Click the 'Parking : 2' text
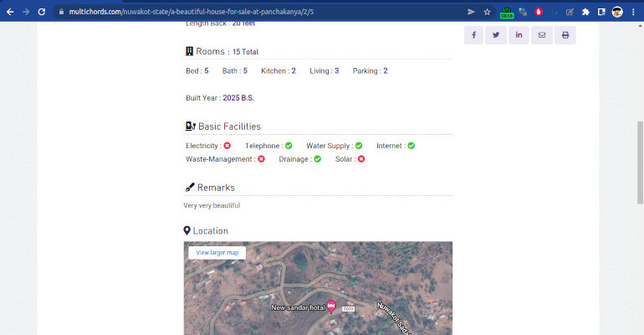 tap(370, 70)
